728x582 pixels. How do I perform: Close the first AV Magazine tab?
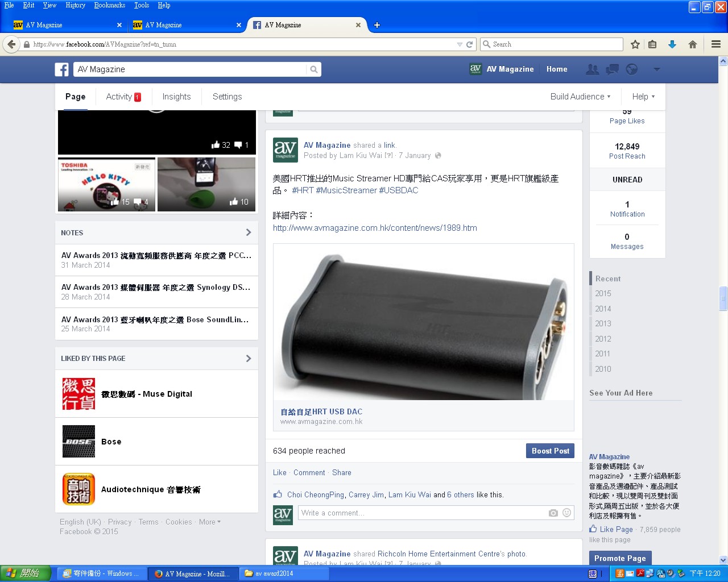pyautogui.click(x=119, y=25)
